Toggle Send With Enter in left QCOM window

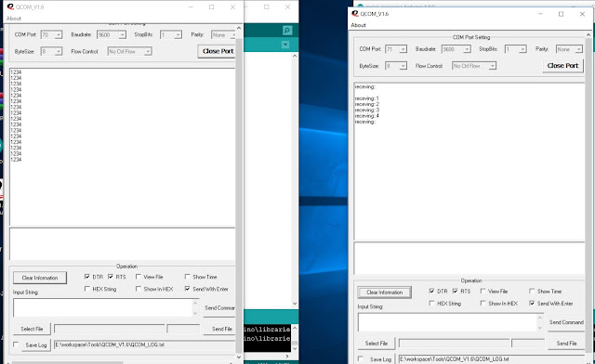click(187, 289)
